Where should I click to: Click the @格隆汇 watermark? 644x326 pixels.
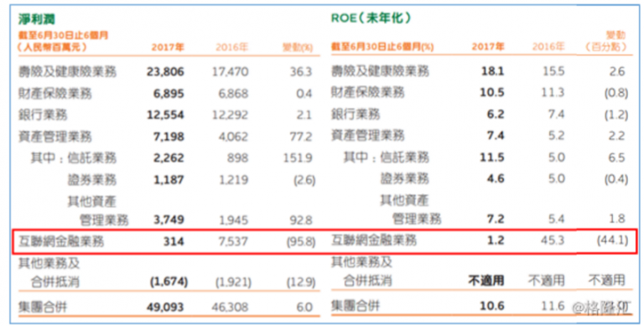[602, 308]
